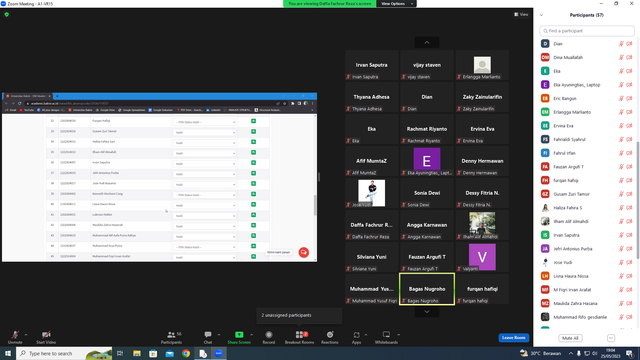Click the participants list scrollbar

pyautogui.click(x=638, y=200)
